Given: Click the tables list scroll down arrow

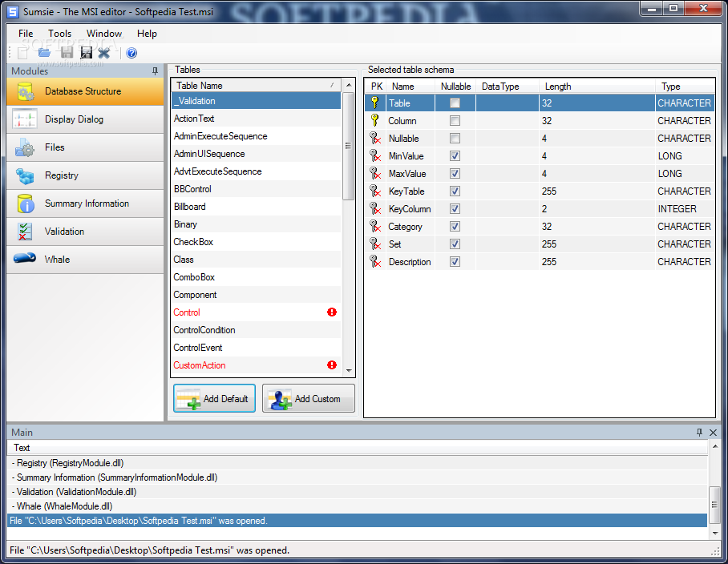Looking at the screenshot, I should pos(349,371).
